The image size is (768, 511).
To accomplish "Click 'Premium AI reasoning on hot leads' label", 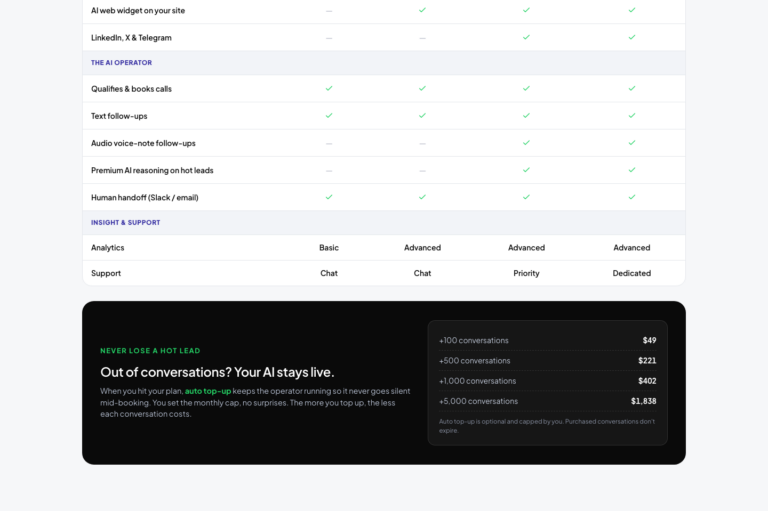I will point(152,170).
